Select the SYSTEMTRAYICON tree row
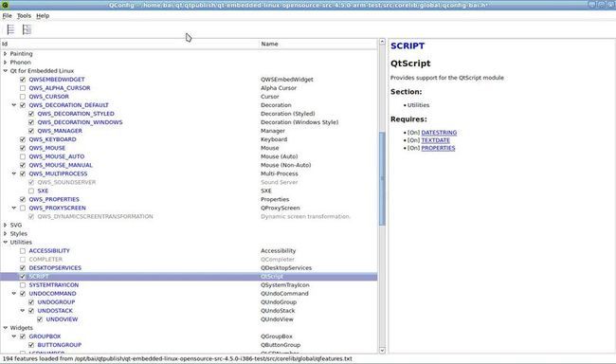Viewport: 616px width, 364px height. [x=189, y=285]
